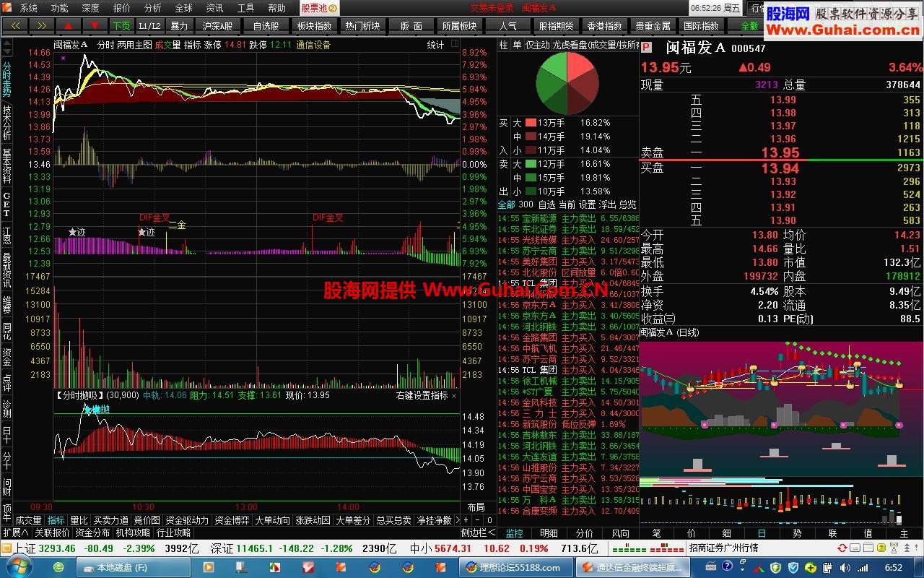This screenshot has height=578, width=924.
Task: Collapse the 侧边栏 side panel
Action: (x=479, y=532)
